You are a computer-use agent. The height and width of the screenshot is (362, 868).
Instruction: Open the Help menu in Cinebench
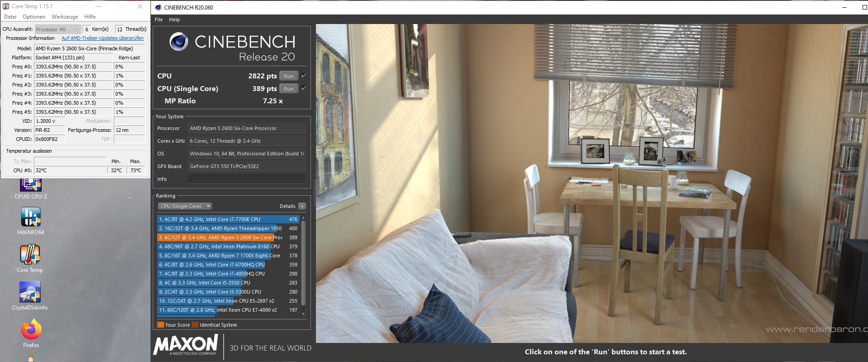pyautogui.click(x=175, y=19)
